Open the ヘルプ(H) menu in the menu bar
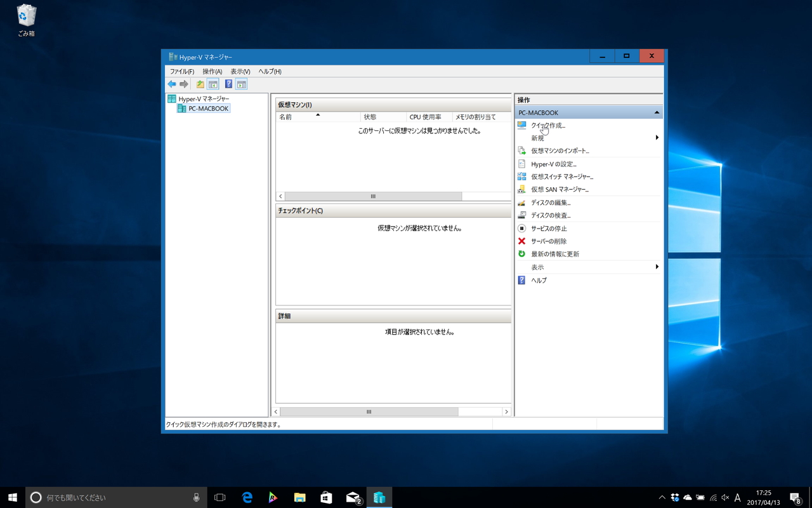Viewport: 812px width, 508px height. click(x=270, y=72)
